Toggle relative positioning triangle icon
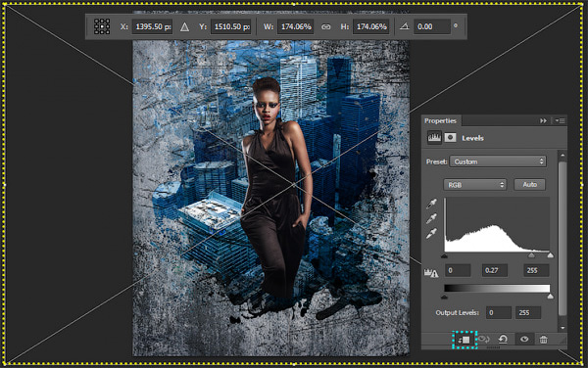Screen dimensions: 588x368 coord(184,27)
